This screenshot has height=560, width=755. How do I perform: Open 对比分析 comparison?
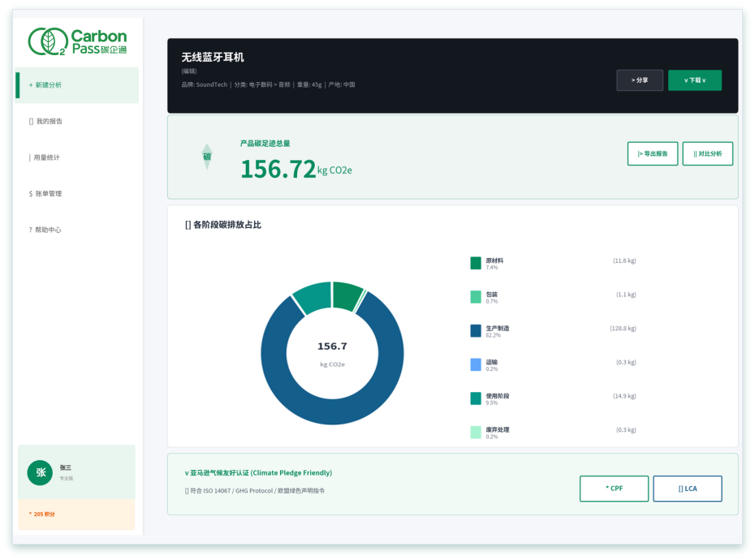[x=707, y=153]
